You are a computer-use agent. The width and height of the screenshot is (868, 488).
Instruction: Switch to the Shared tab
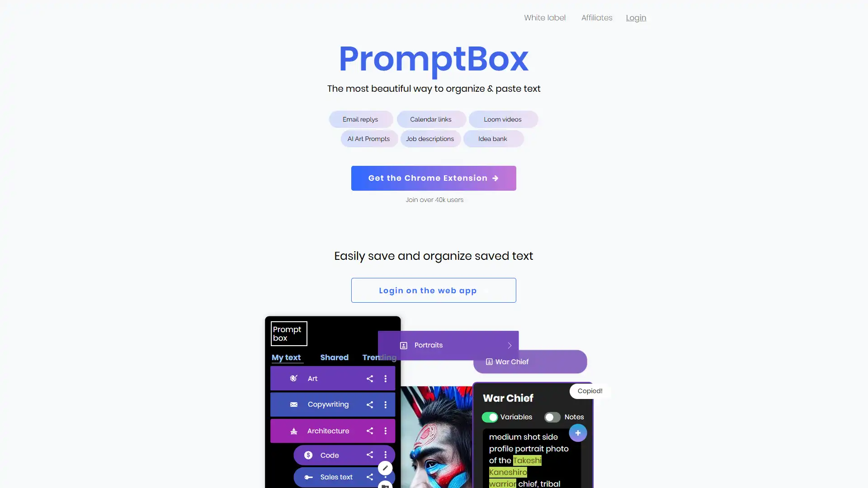point(334,357)
